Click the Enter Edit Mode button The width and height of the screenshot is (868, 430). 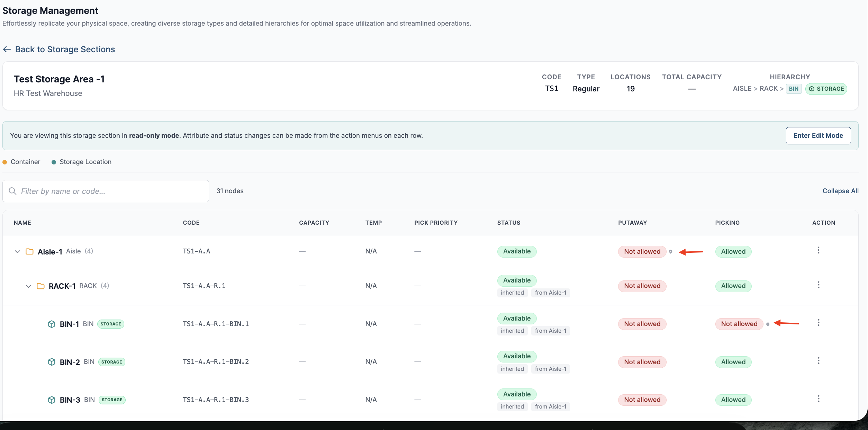click(x=818, y=136)
